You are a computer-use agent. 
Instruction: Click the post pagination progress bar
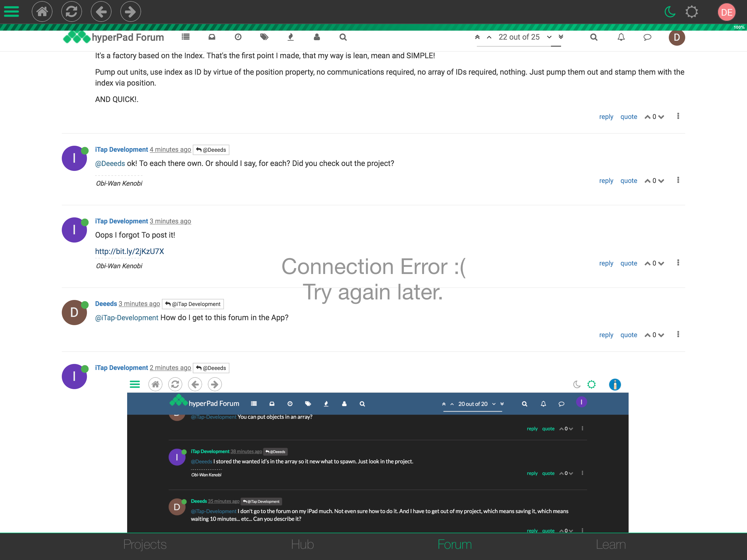[519, 46]
